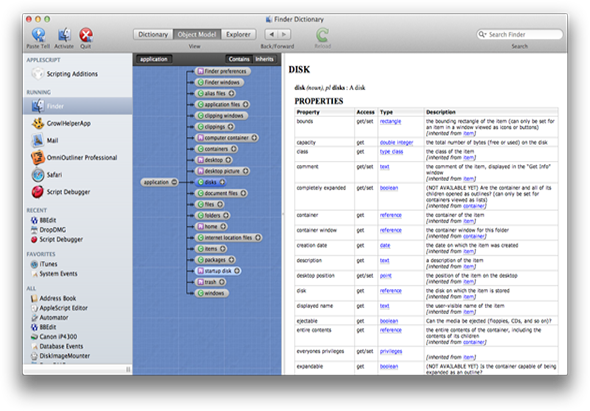
Task: Switch to Object Model view
Action: 197,34
